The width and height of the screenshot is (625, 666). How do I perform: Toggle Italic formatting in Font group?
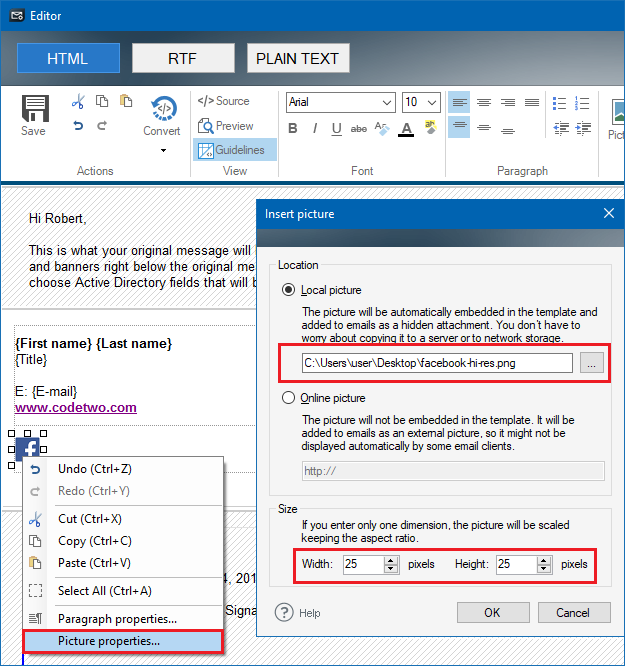[x=315, y=128]
